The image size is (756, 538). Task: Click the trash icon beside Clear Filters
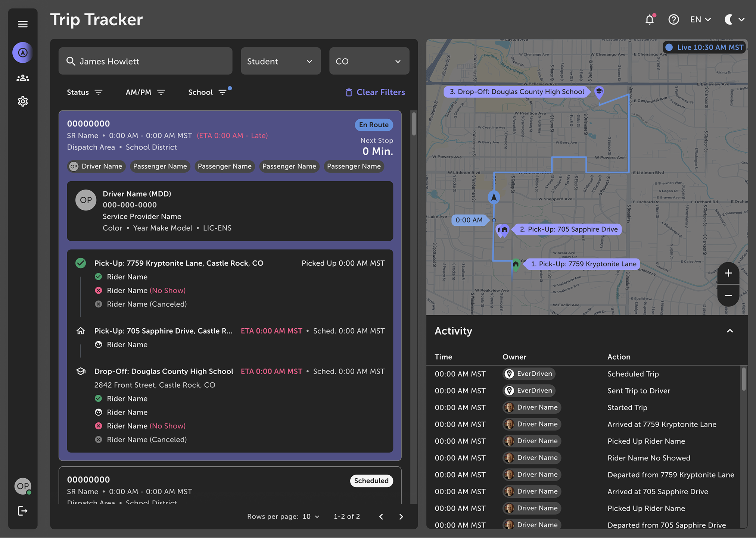pyautogui.click(x=349, y=92)
